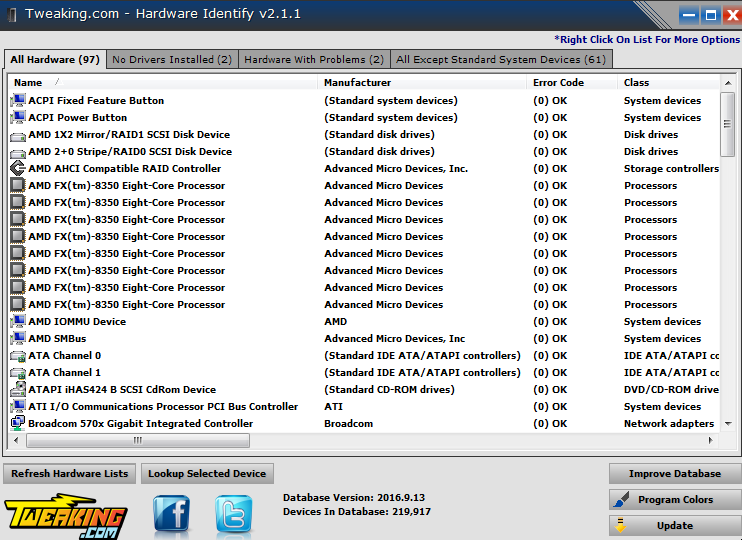Select the AMD 1X2 Mirror/RAID1 disk icon
Screen dimensions: 742x540
pos(18,136)
